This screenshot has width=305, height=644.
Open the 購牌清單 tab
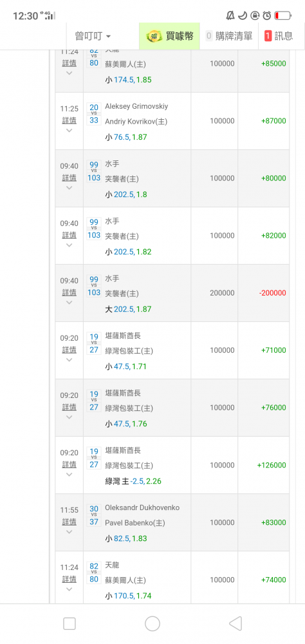click(229, 36)
